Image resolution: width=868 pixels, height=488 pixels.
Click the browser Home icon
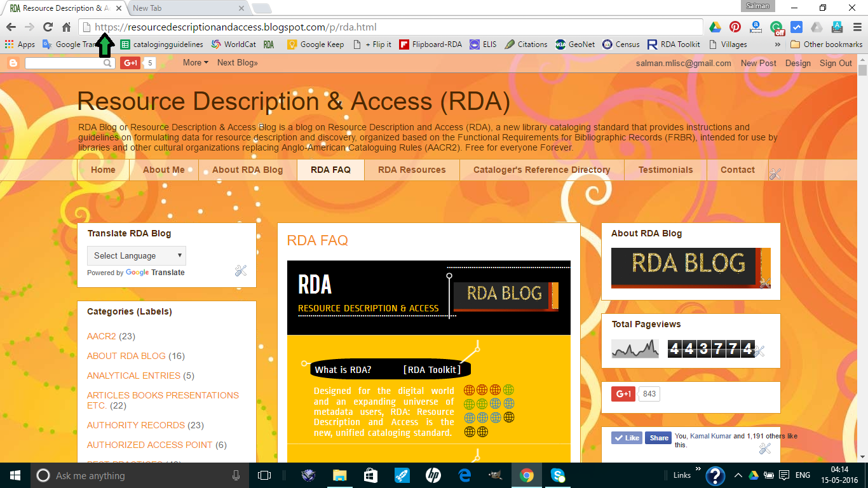pos(65,27)
